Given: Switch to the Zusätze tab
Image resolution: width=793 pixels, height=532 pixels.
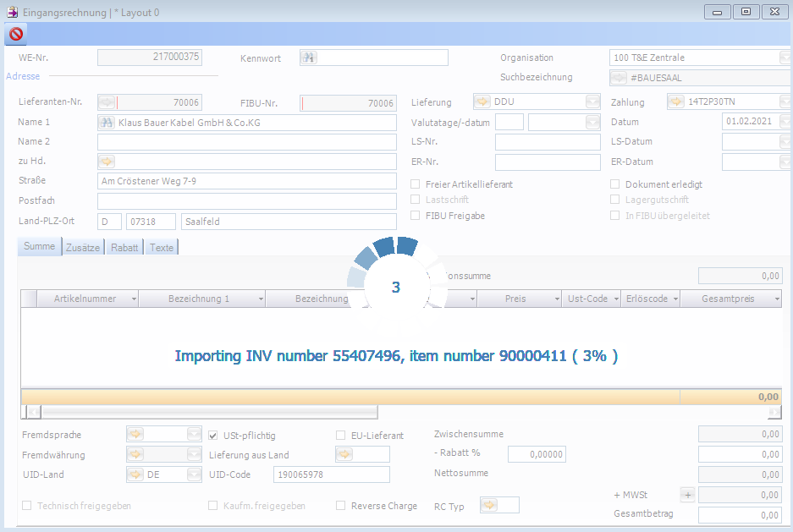Looking at the screenshot, I should [x=83, y=247].
